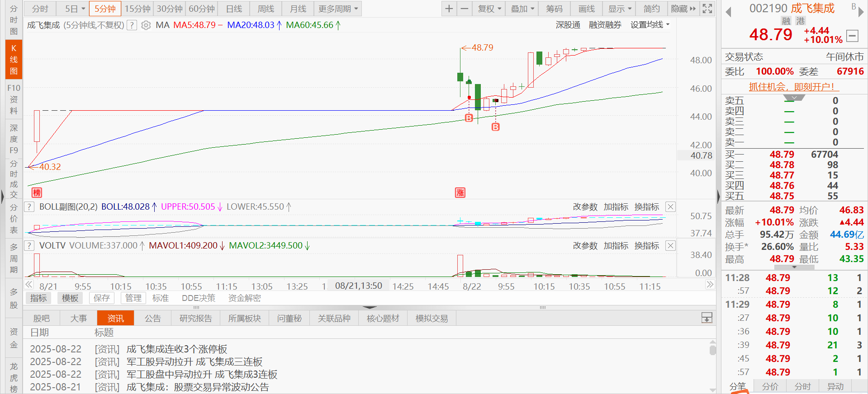
Task: Open help question mark beside chart title
Action: [x=132, y=25]
